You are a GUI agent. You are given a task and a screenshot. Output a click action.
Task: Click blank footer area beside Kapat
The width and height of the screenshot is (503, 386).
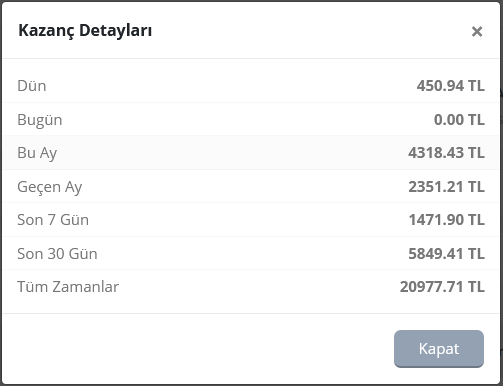pyautogui.click(x=200, y=349)
